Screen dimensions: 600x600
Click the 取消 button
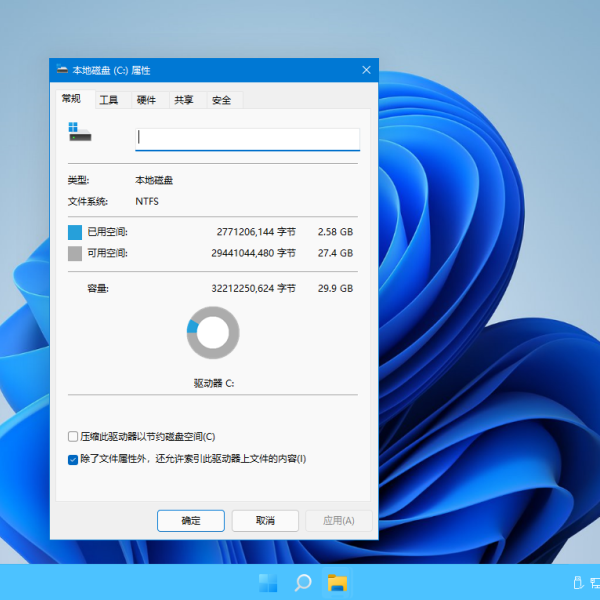(x=265, y=520)
